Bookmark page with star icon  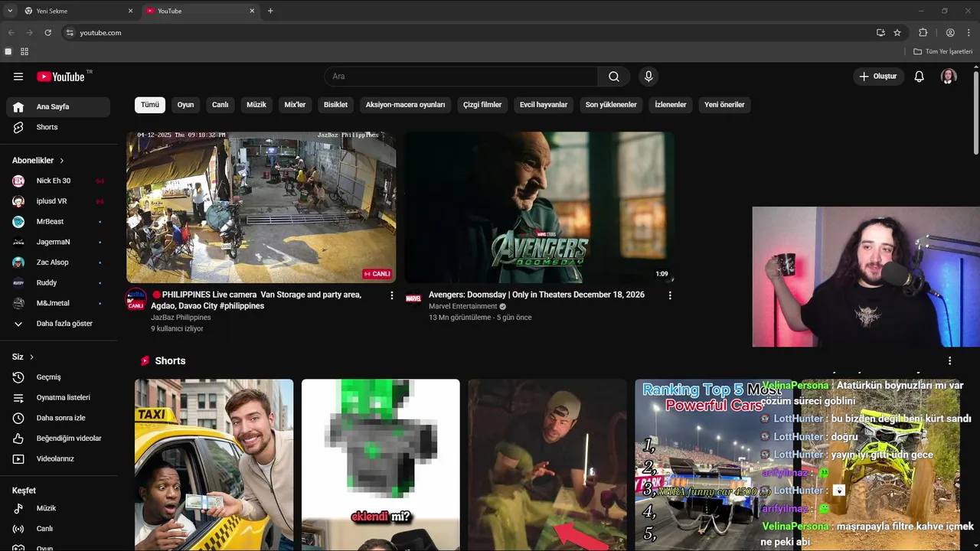click(897, 33)
